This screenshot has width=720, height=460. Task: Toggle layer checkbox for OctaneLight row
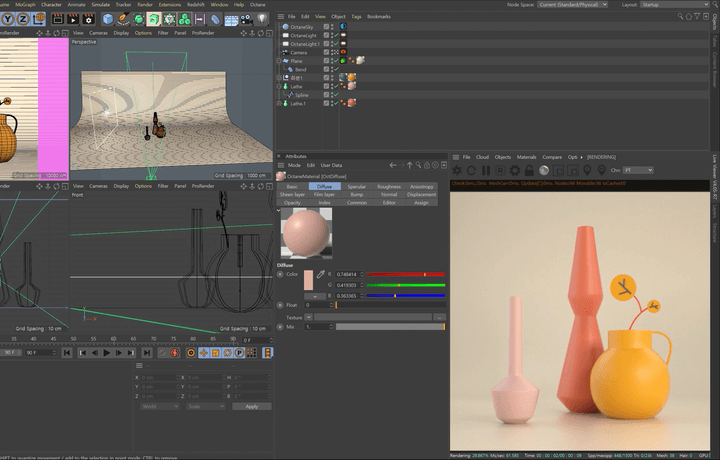point(326,35)
